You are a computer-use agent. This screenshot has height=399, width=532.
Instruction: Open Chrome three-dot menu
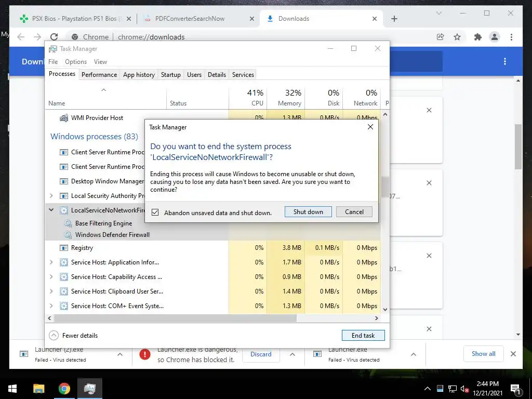[511, 37]
